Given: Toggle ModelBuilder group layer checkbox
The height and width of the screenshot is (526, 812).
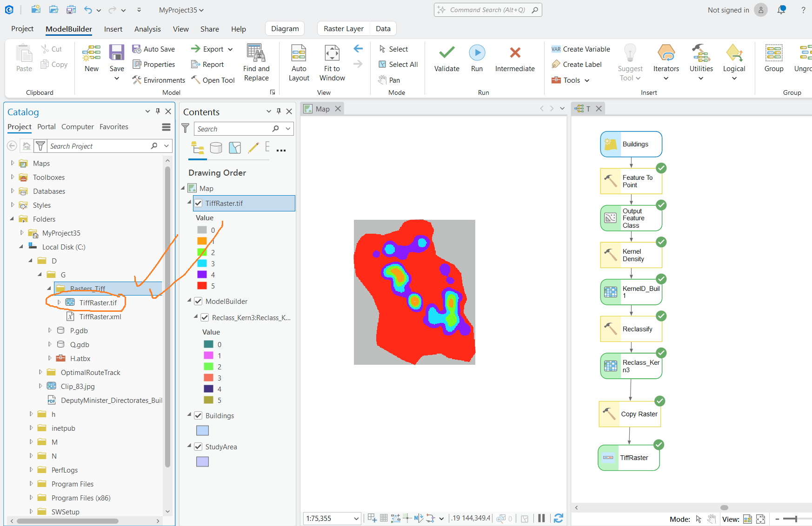Looking at the screenshot, I should tap(198, 301).
